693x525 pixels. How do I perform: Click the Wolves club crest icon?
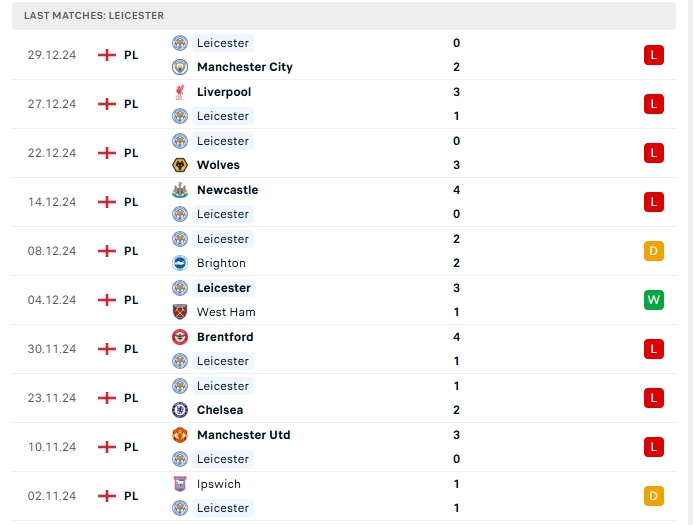point(180,165)
